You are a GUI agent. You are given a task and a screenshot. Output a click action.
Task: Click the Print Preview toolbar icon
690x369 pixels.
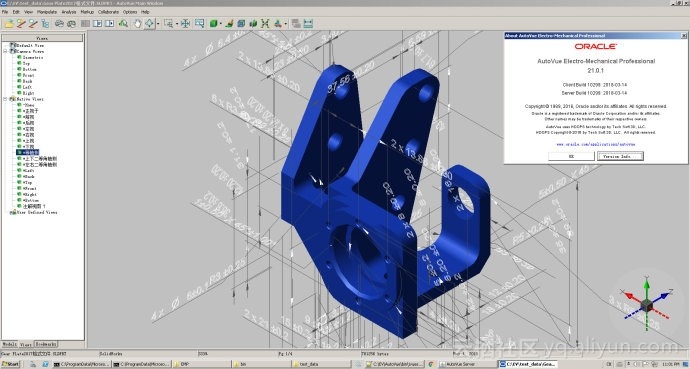(71, 24)
